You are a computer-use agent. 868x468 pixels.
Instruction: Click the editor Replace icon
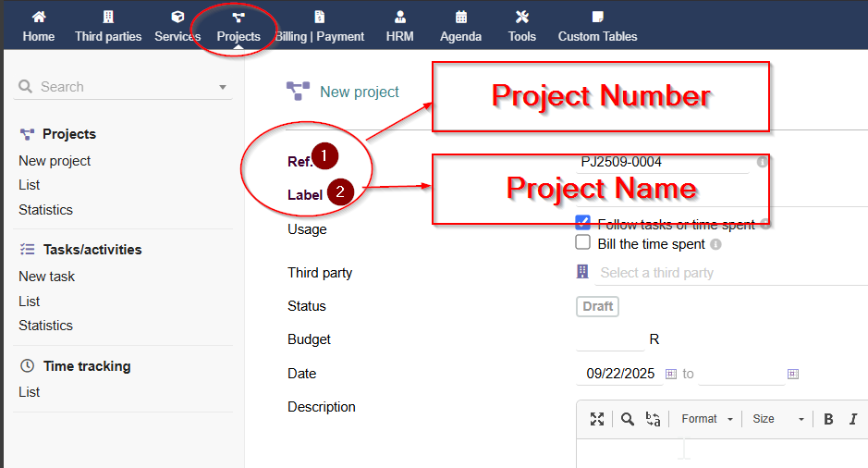pyautogui.click(x=654, y=419)
